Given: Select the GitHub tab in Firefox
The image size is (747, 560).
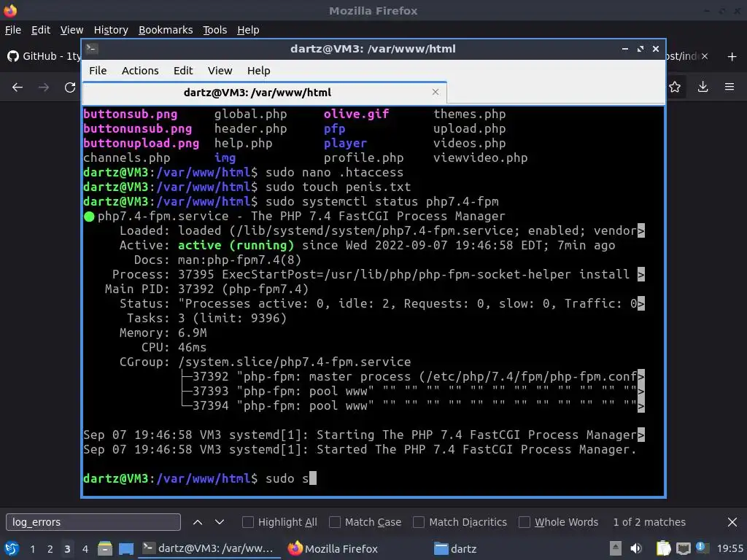Looking at the screenshot, I should point(43,56).
